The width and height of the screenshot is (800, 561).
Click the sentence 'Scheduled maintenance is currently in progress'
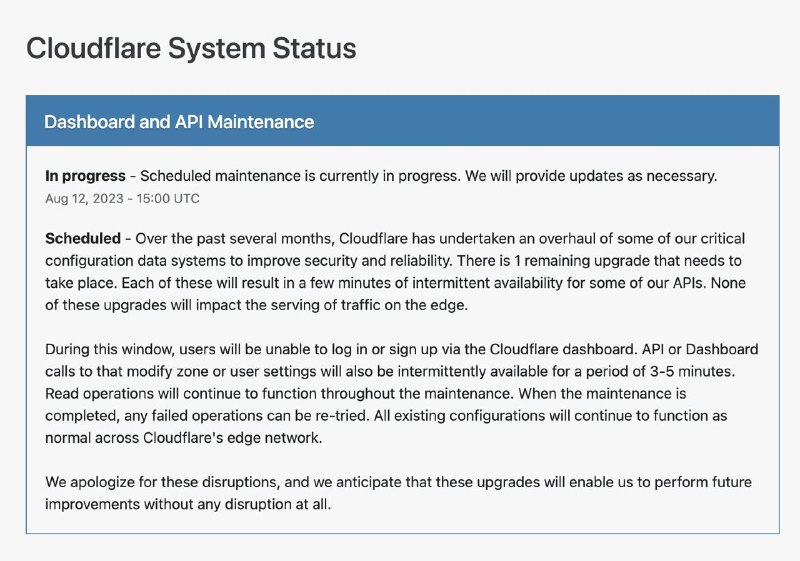pyautogui.click(x=298, y=176)
